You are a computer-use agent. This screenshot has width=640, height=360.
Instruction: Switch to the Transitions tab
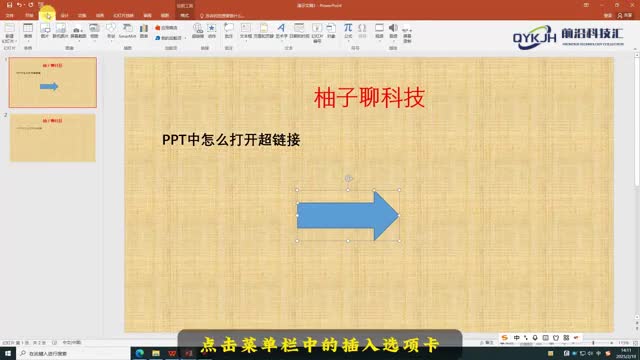[82, 16]
